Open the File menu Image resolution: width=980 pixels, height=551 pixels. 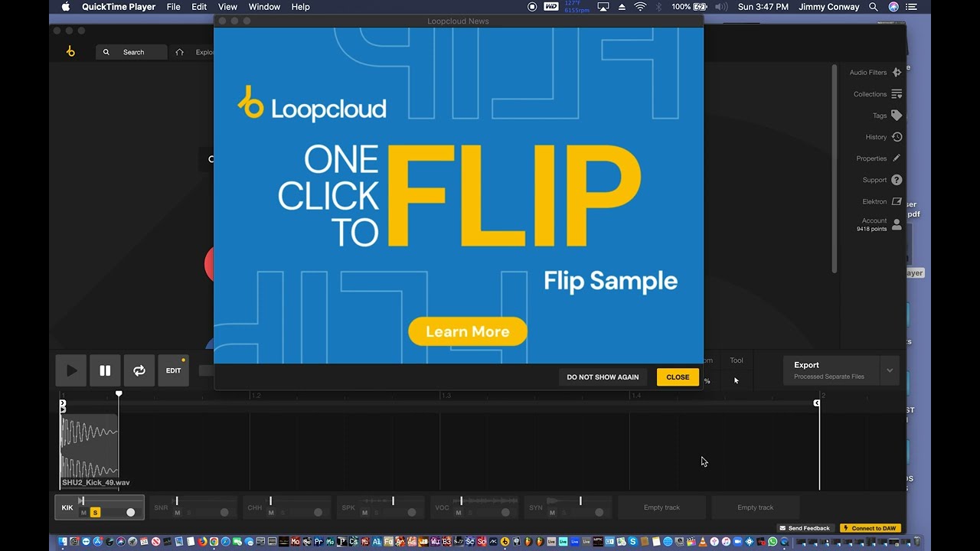174,7
